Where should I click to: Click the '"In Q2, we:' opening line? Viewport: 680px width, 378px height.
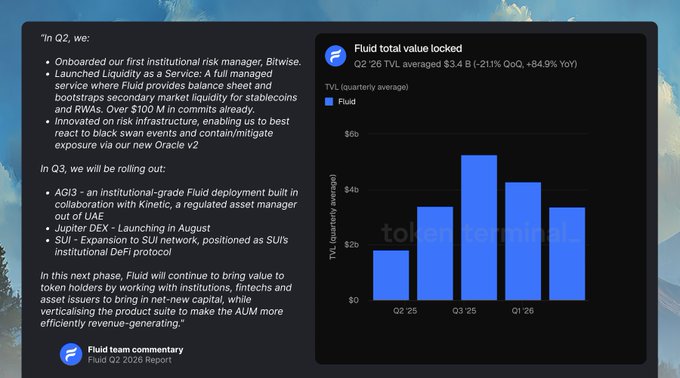click(x=65, y=38)
